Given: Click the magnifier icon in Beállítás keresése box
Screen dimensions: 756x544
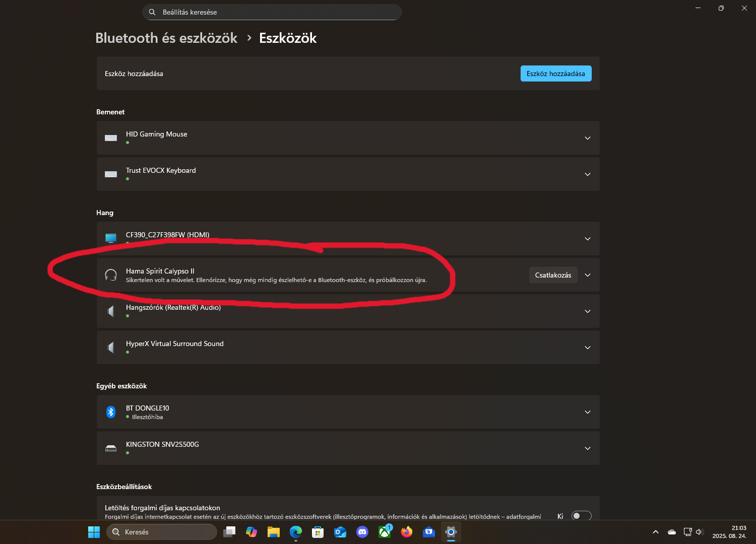Looking at the screenshot, I should (152, 12).
